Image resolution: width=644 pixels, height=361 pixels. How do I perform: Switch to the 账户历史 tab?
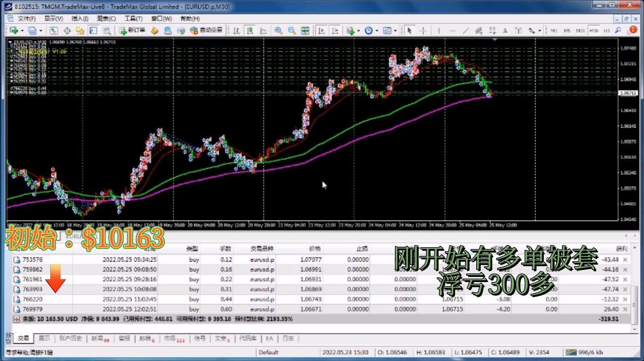[70, 338]
